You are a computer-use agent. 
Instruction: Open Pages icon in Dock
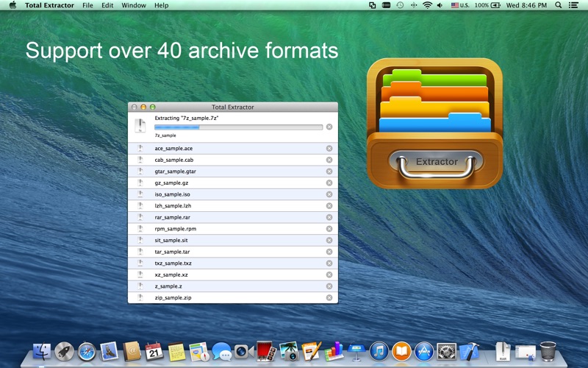311,351
